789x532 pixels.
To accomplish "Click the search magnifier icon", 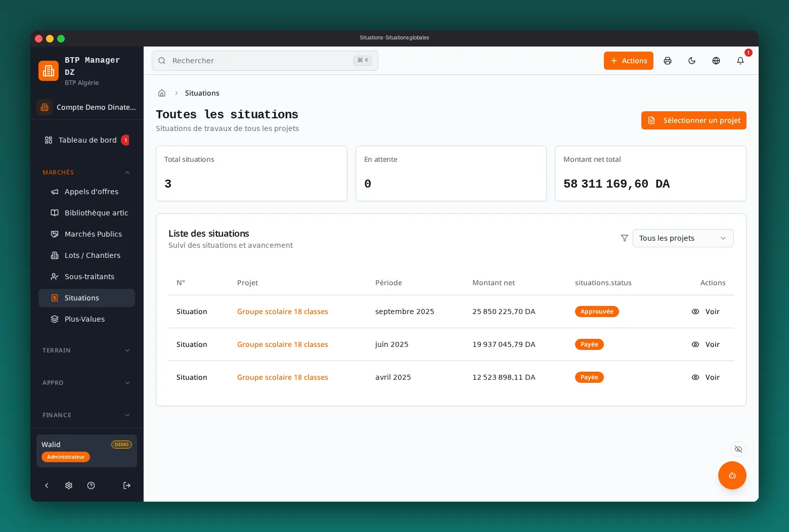I will [162, 61].
